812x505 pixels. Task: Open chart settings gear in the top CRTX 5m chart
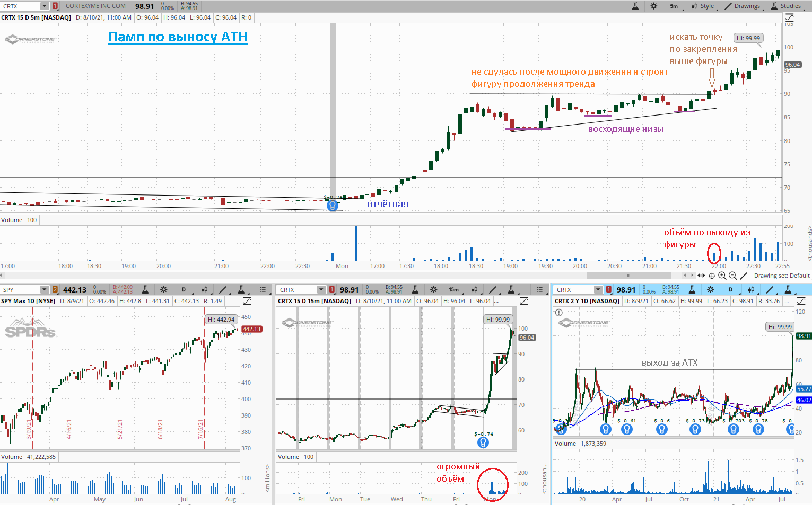[x=653, y=6]
